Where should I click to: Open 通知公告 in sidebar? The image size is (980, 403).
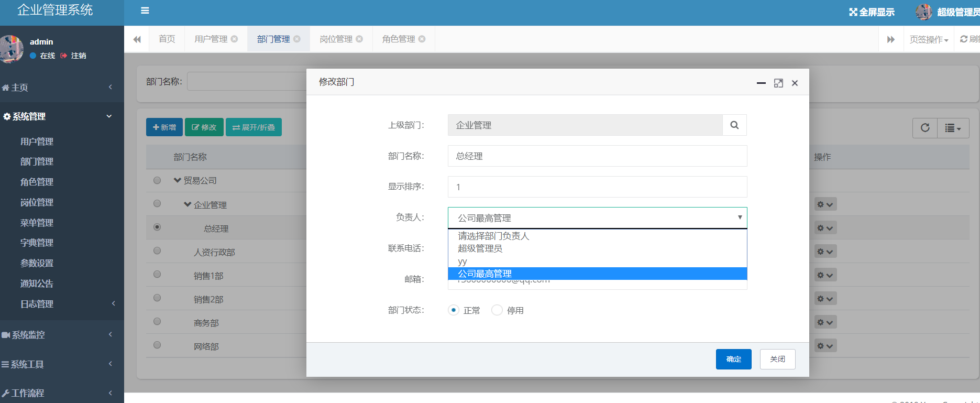(x=37, y=284)
